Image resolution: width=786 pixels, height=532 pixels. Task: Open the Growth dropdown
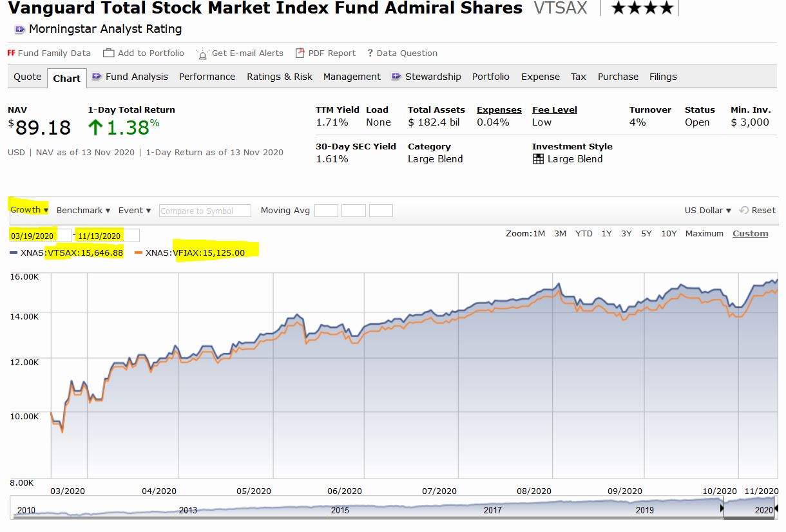click(29, 210)
